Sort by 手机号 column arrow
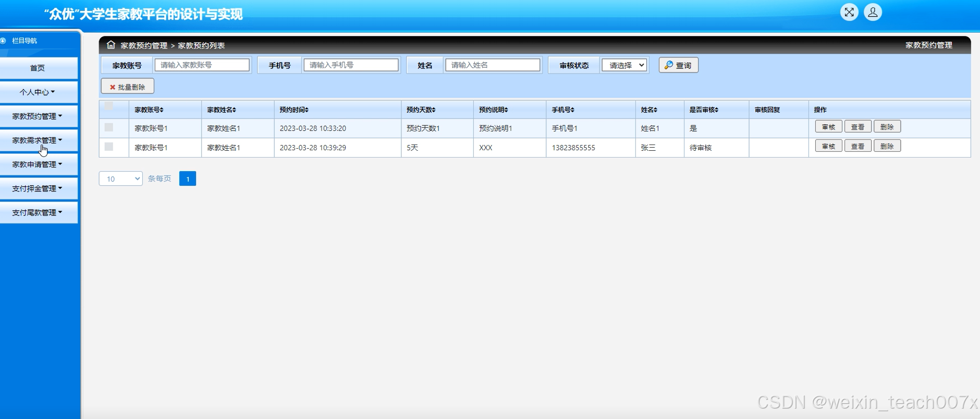Screen dimensions: 980x419 click(x=572, y=110)
